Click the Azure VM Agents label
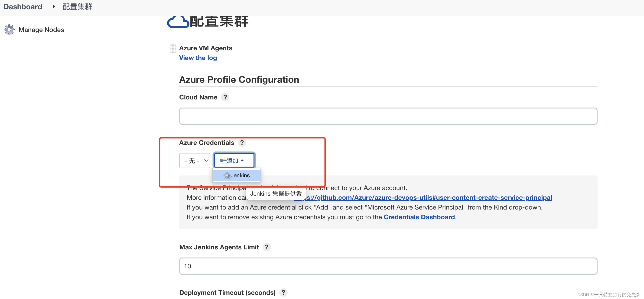This screenshot has width=644, height=299. [205, 48]
